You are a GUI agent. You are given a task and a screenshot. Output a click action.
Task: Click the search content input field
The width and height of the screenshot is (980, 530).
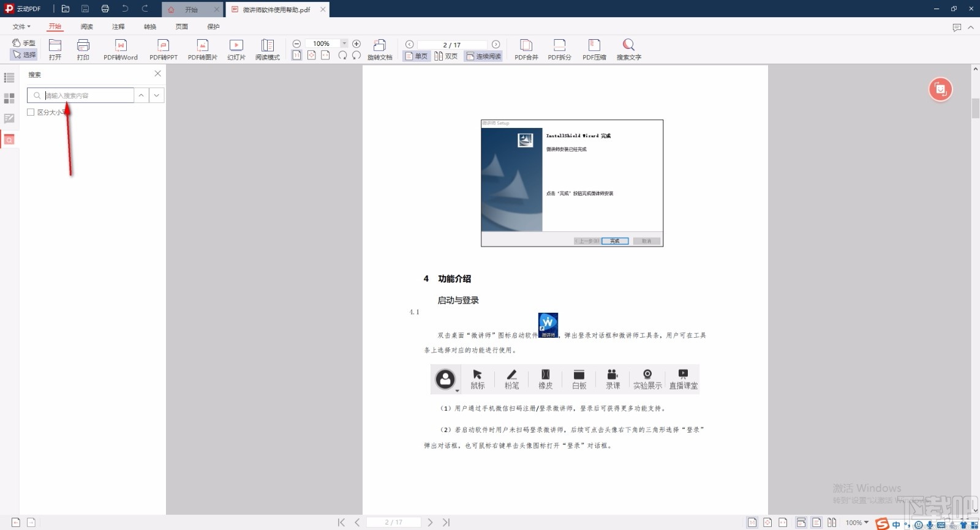pyautogui.click(x=80, y=95)
